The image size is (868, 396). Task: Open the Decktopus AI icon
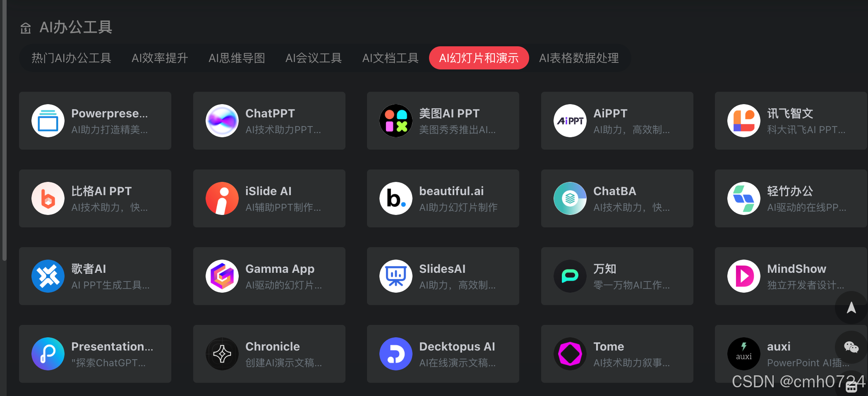coord(396,354)
